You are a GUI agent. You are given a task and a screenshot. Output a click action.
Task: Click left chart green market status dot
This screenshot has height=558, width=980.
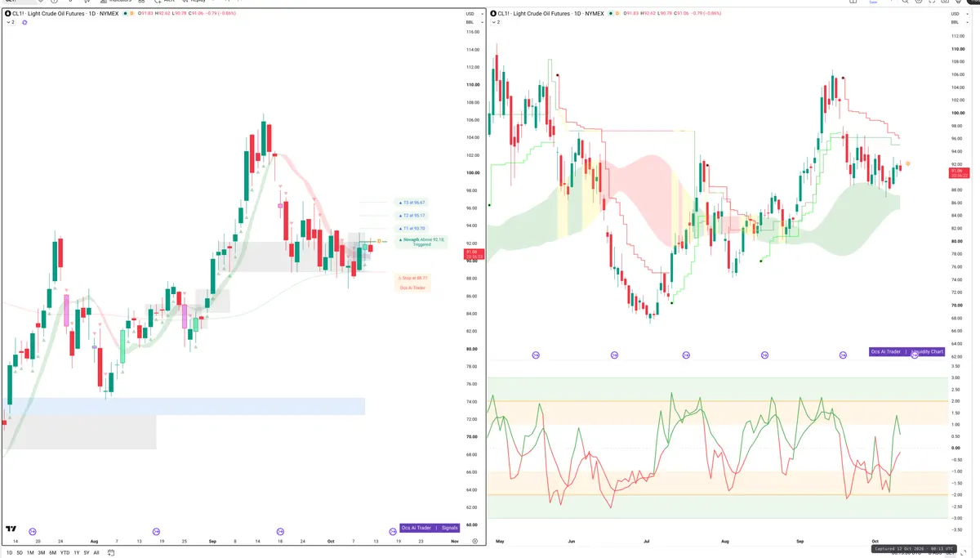125,13
